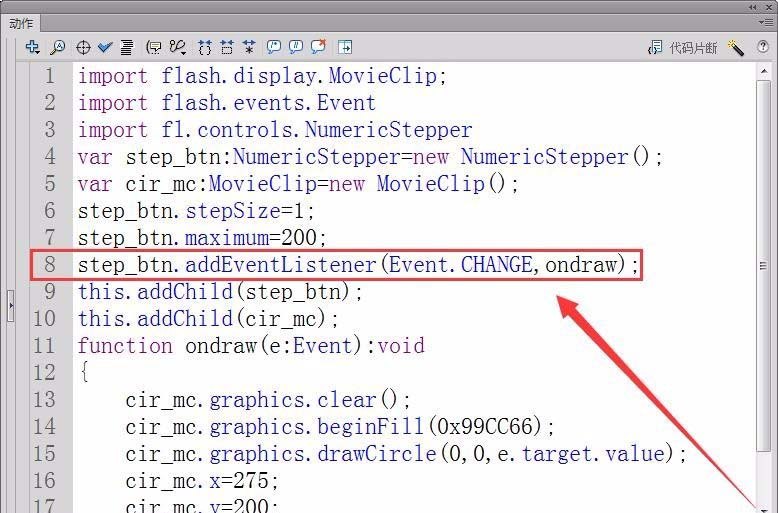
Task: Click the vertical scrollbar thumb
Action: click(764, 265)
